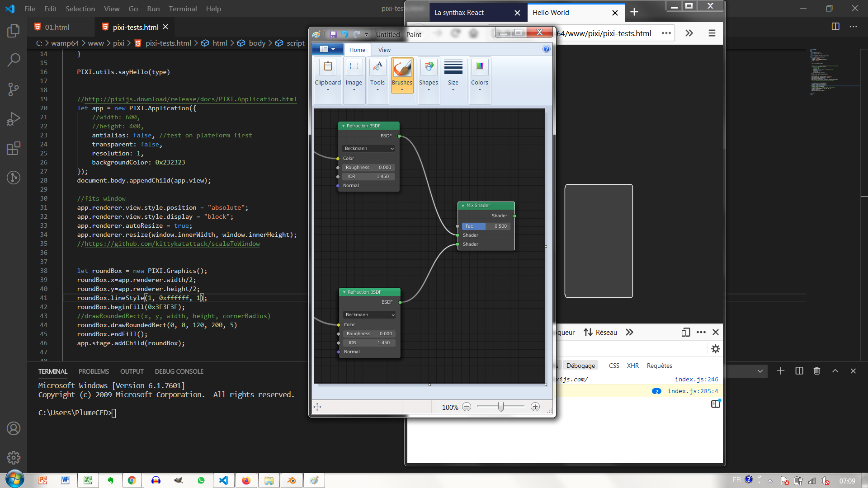Open Source Control in the activity bar
The height and width of the screenshot is (488, 868).
coord(14,89)
